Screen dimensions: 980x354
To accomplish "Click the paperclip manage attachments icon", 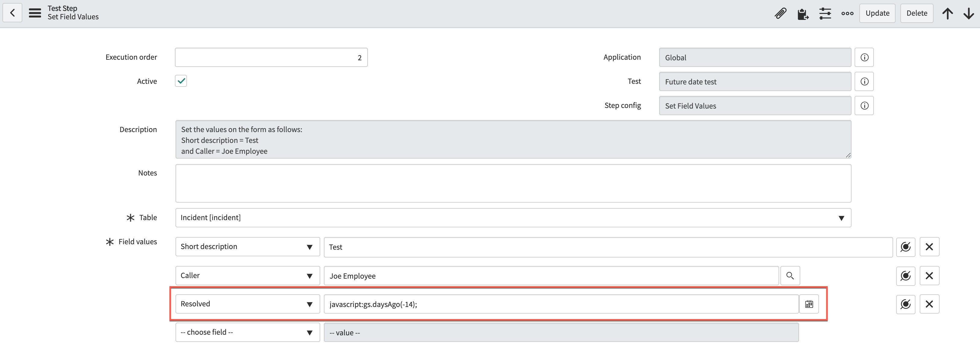I will [780, 13].
